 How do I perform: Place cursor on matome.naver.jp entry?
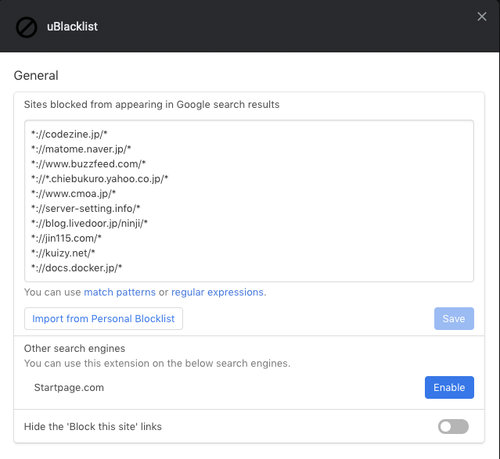click(x=81, y=149)
